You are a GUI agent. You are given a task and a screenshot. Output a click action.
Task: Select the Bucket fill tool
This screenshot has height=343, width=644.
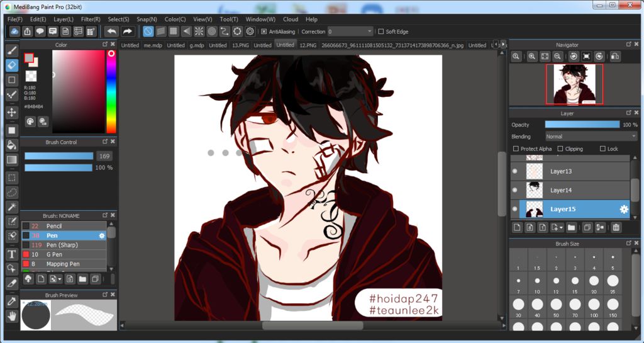pos(12,145)
